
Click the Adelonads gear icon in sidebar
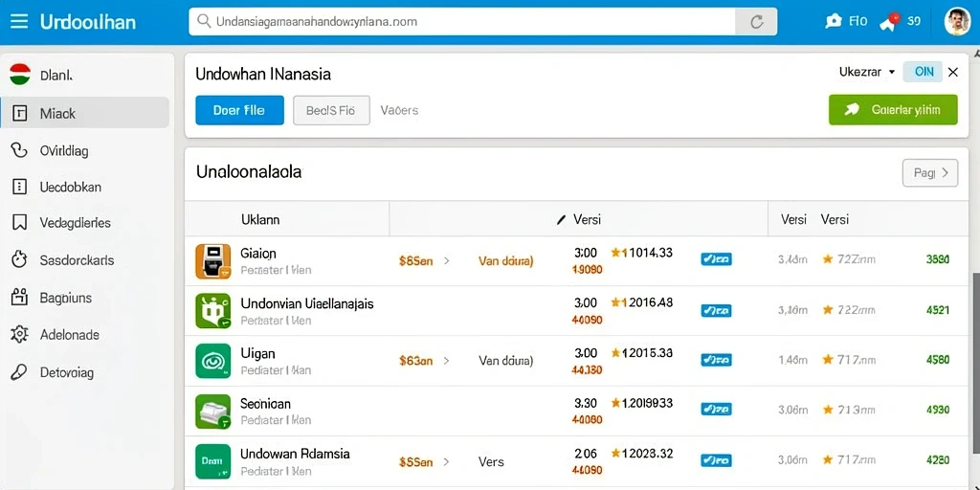(x=19, y=335)
